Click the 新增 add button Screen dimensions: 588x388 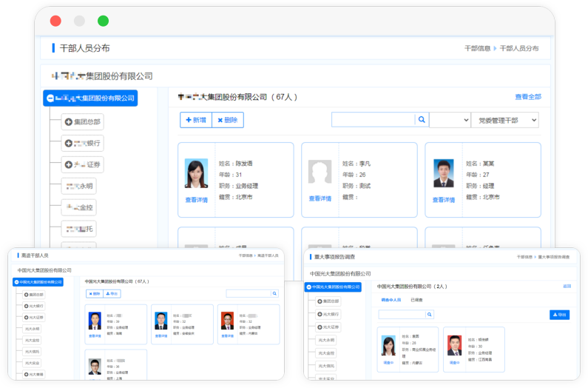click(196, 120)
